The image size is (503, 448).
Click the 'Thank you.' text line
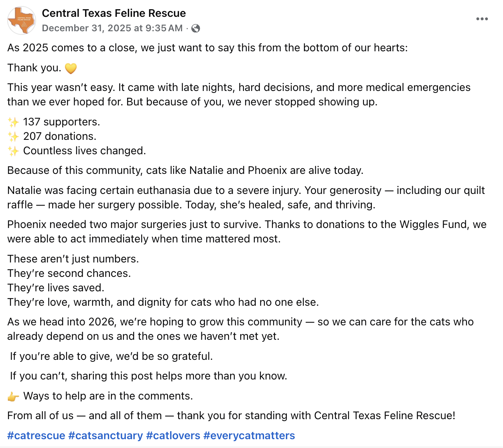tap(34, 68)
